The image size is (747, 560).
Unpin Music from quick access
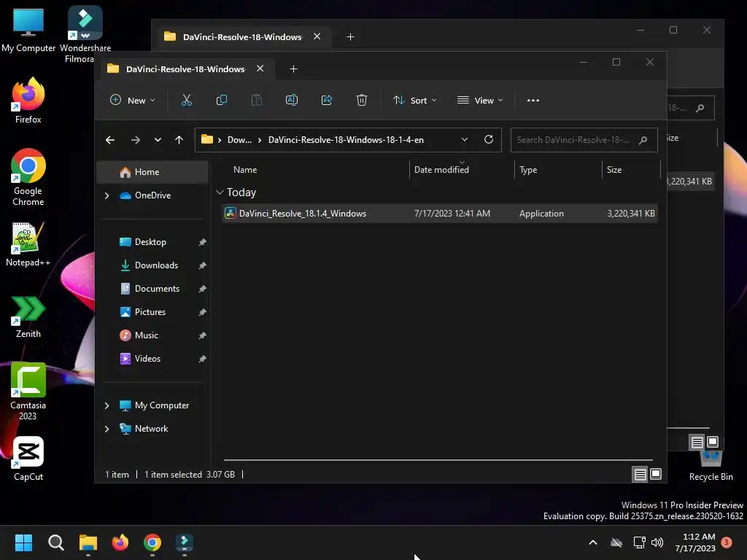203,335
